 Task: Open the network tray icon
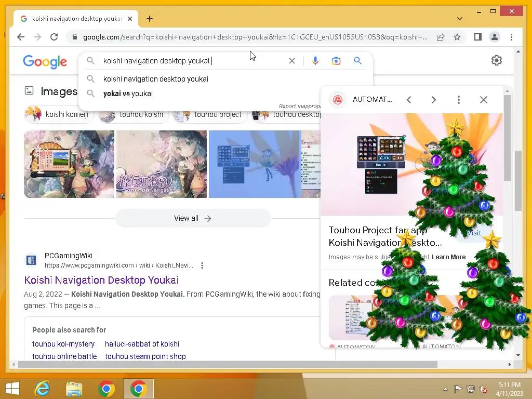[470, 389]
